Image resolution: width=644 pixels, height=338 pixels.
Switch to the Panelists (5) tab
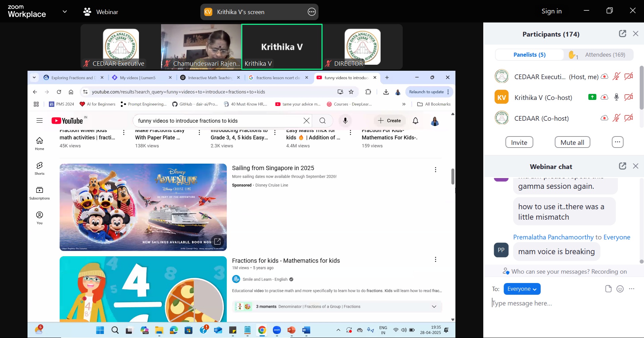point(529,55)
